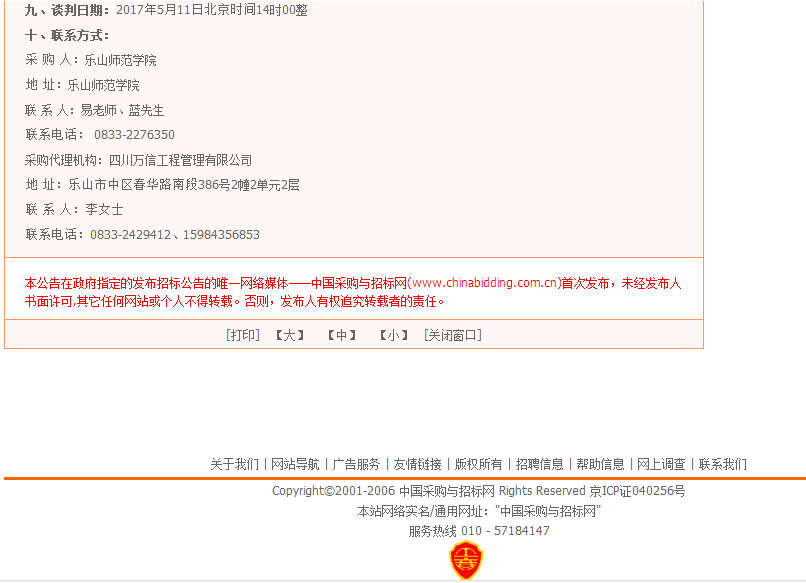Click the phone number 0833-2276350
The width and height of the screenshot is (806, 583).
[134, 135]
